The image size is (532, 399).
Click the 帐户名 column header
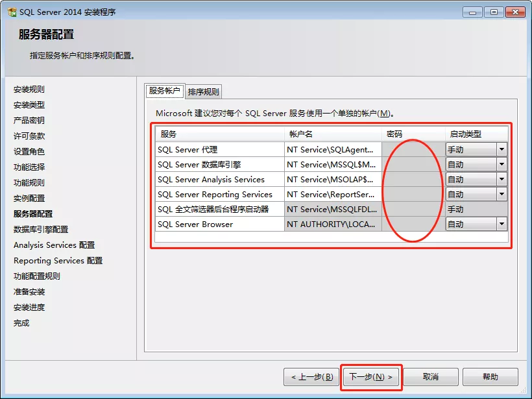[333, 134]
